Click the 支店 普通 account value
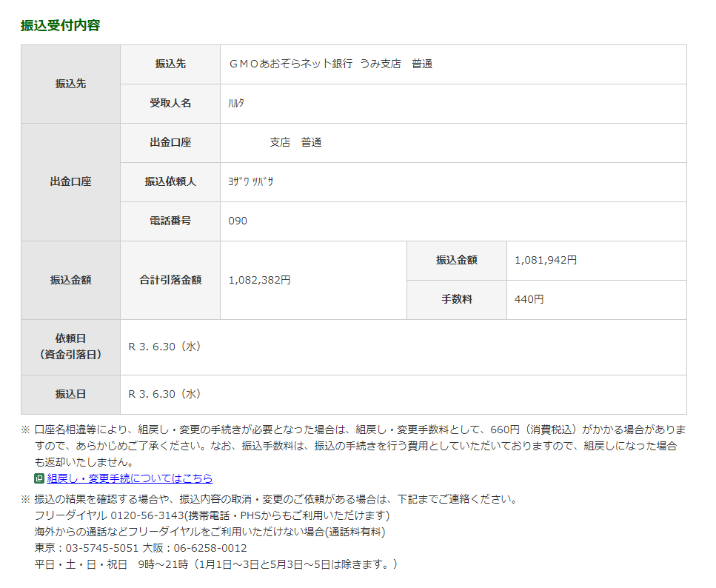Image resolution: width=716 pixels, height=588 pixels. pyautogui.click(x=295, y=142)
